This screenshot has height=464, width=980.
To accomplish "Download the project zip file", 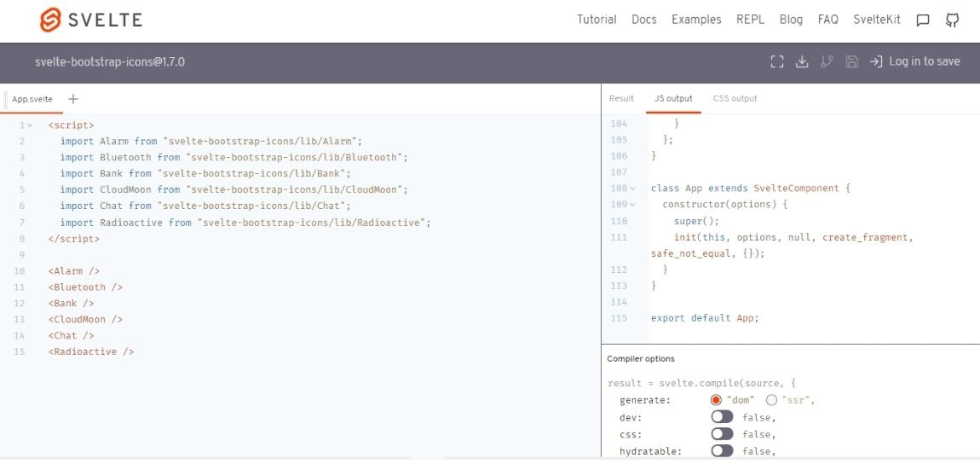I will click(x=801, y=61).
